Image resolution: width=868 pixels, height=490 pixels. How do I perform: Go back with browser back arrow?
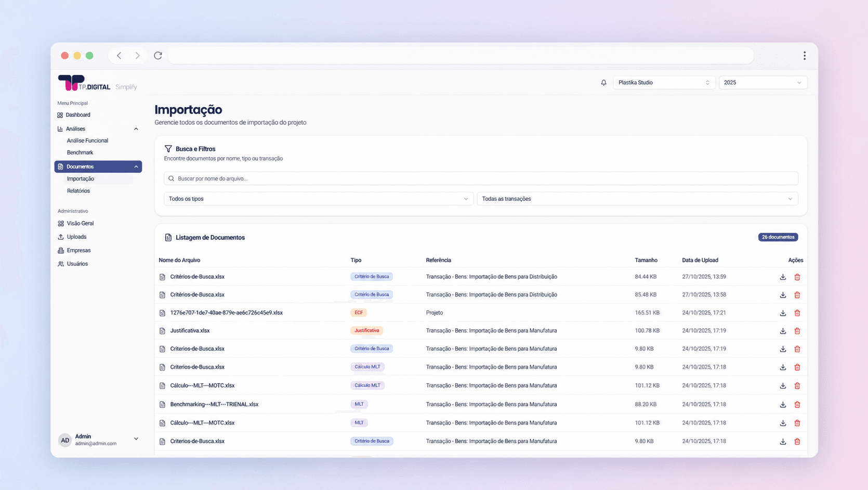119,56
